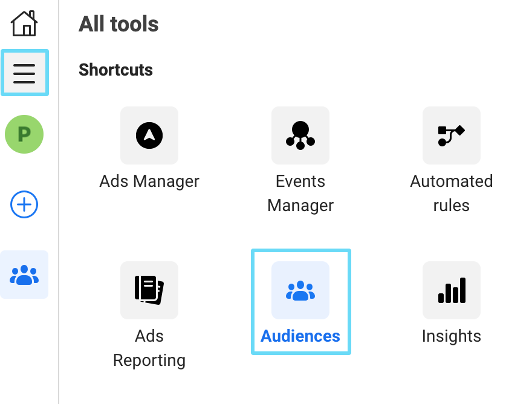This screenshot has width=532, height=404.
Task: Click the All tools heading
Action: pos(118,24)
